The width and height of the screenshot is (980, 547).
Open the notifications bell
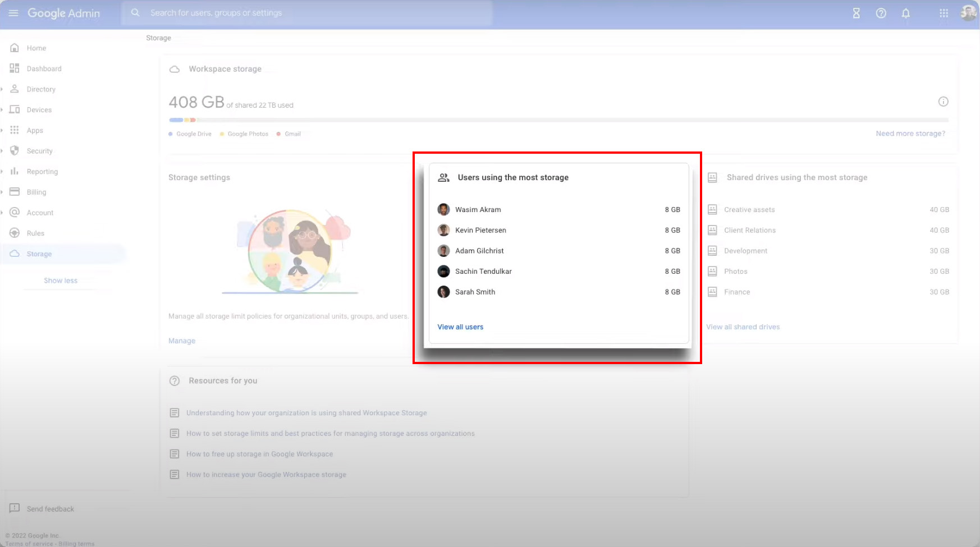tap(905, 13)
